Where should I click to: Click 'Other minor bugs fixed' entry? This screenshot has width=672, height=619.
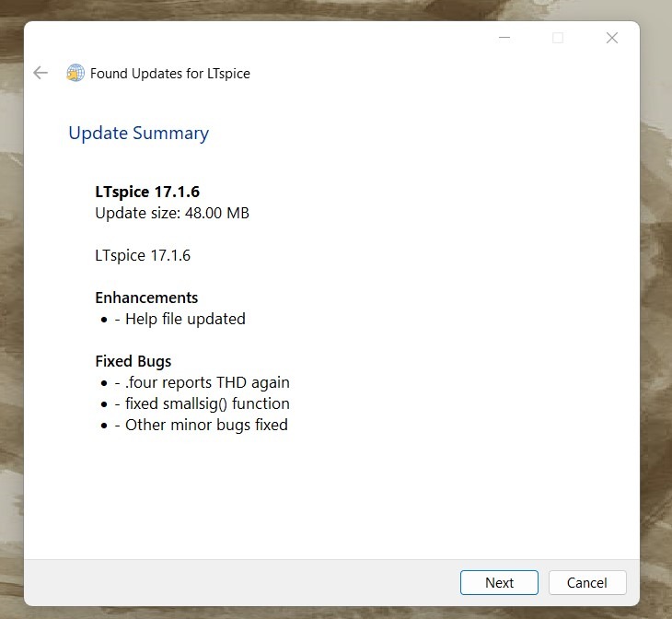pos(202,426)
